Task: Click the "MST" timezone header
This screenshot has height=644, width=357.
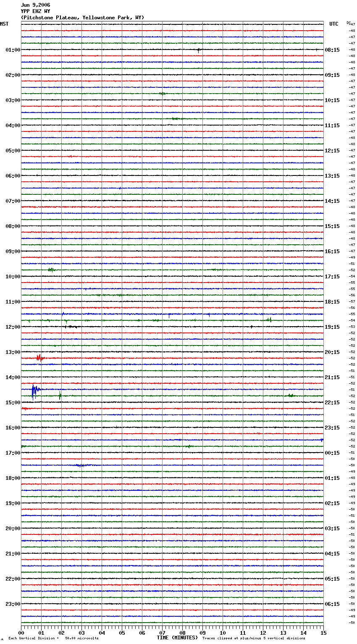Action: tap(4, 24)
